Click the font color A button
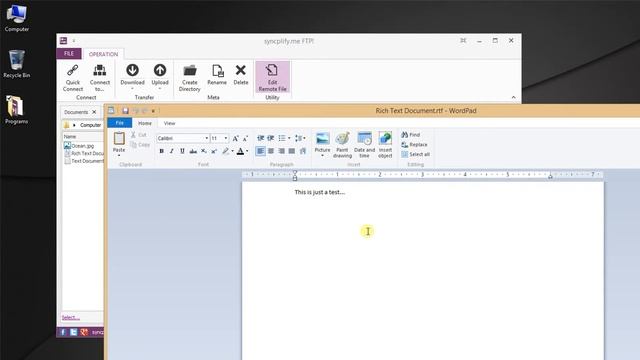The image size is (640, 360). point(240,151)
